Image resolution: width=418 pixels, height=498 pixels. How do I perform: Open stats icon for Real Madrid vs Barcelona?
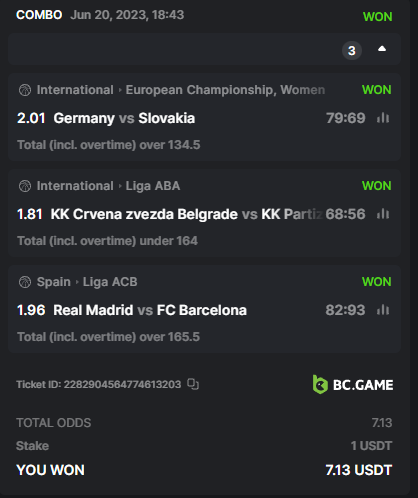tap(383, 310)
